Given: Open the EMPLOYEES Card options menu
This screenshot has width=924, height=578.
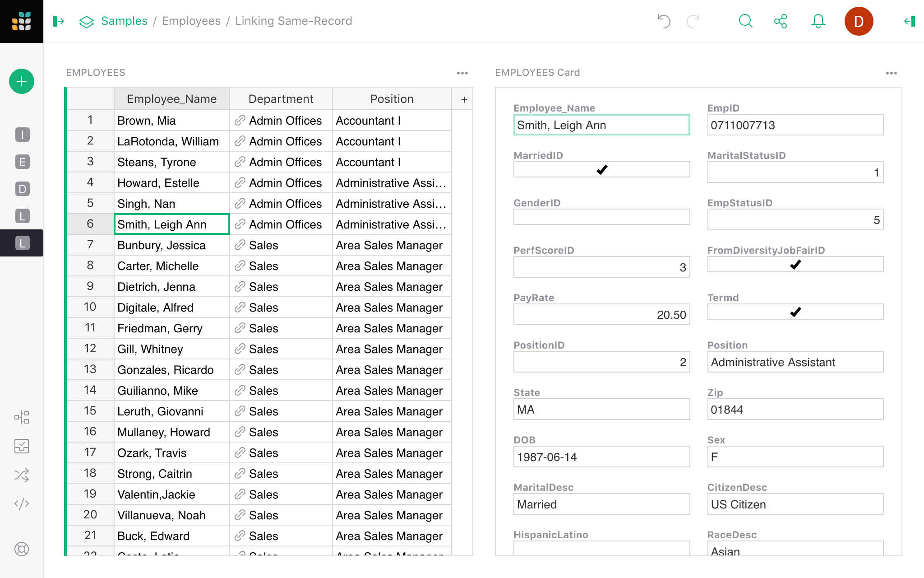Looking at the screenshot, I should [891, 73].
